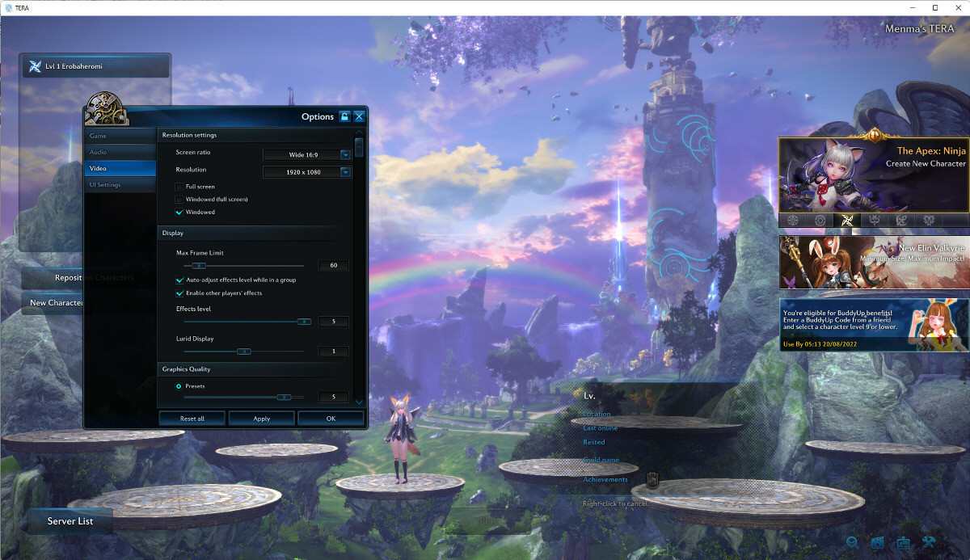Select the Presets radio button

pyautogui.click(x=179, y=387)
